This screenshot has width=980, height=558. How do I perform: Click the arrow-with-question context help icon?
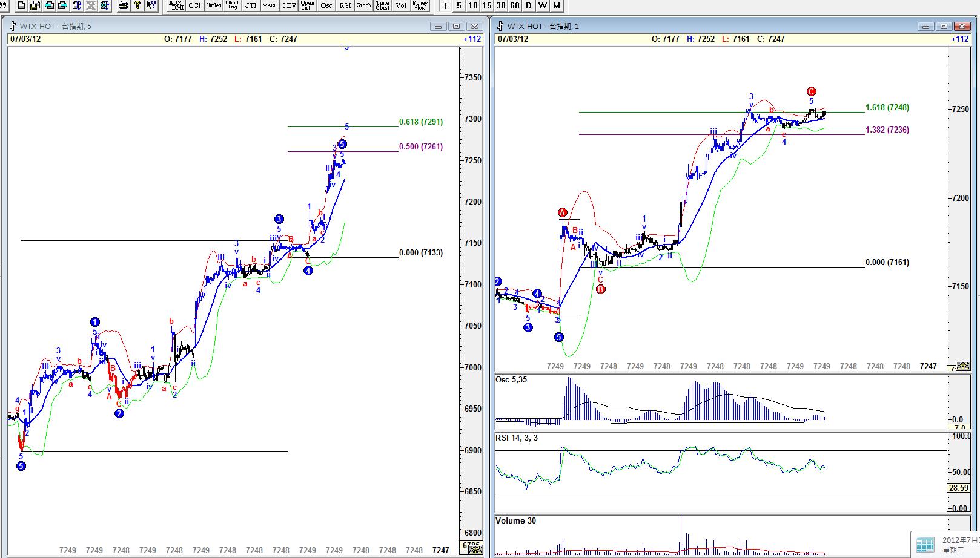(x=151, y=5)
